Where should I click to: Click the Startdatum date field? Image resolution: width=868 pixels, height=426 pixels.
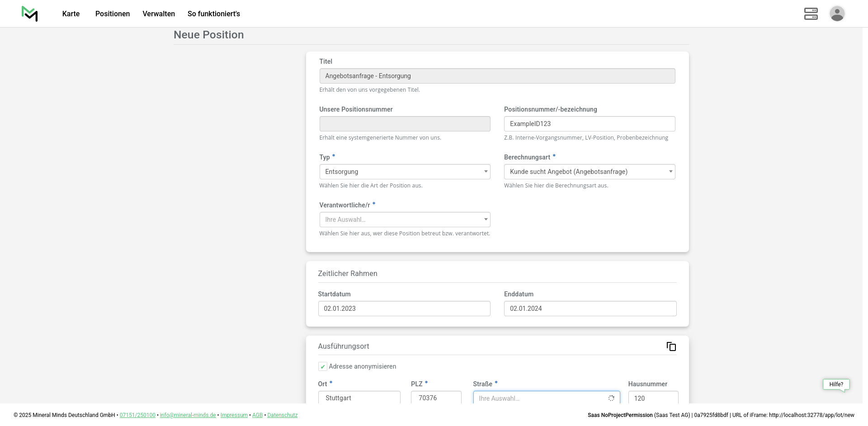pos(404,309)
